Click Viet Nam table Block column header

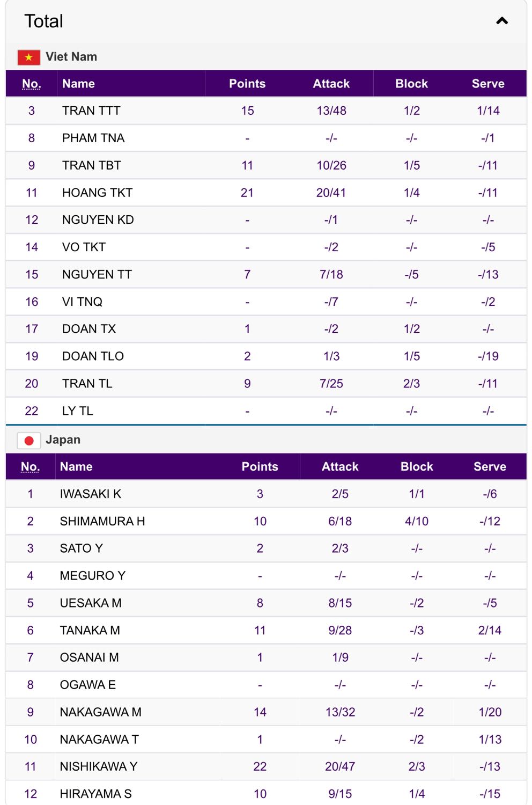tap(411, 84)
